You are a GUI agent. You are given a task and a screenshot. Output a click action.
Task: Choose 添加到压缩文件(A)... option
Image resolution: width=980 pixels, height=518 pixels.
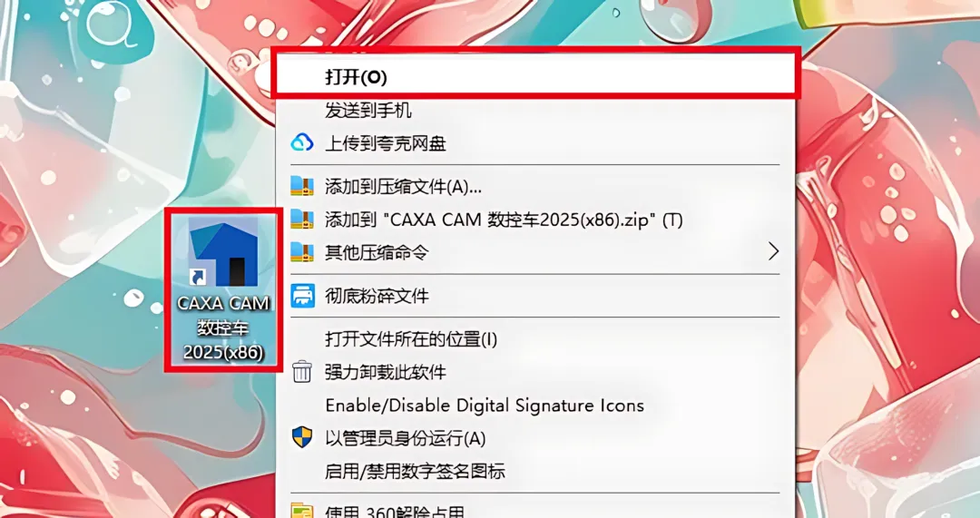pyautogui.click(x=536, y=186)
